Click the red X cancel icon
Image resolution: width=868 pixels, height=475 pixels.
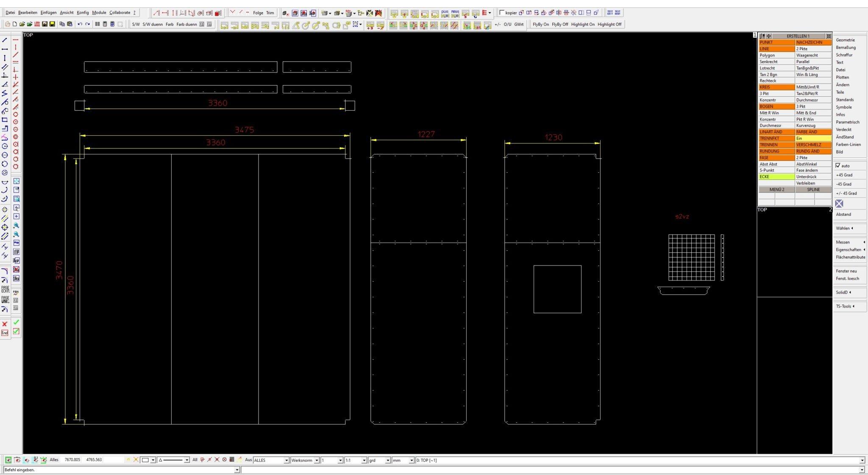tap(5, 324)
